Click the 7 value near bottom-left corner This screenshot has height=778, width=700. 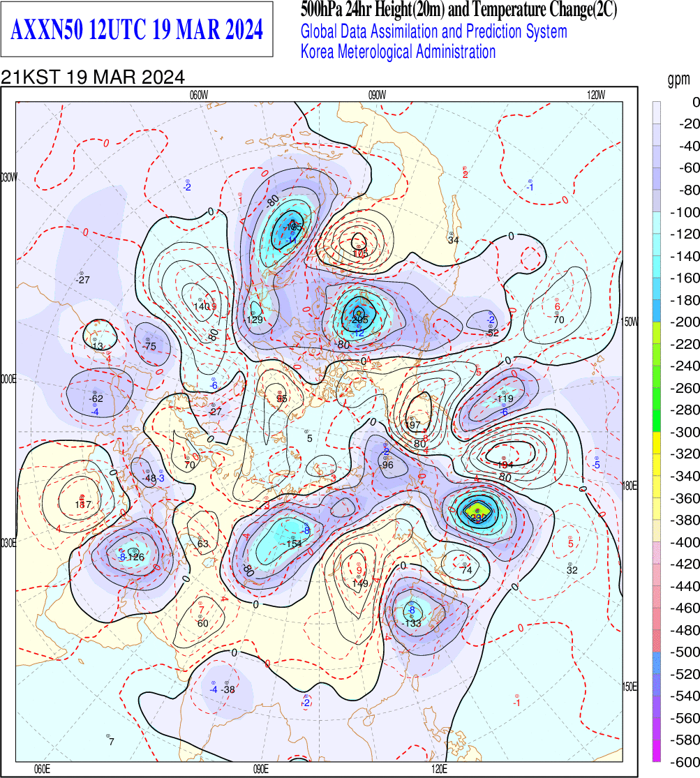[x=111, y=742]
